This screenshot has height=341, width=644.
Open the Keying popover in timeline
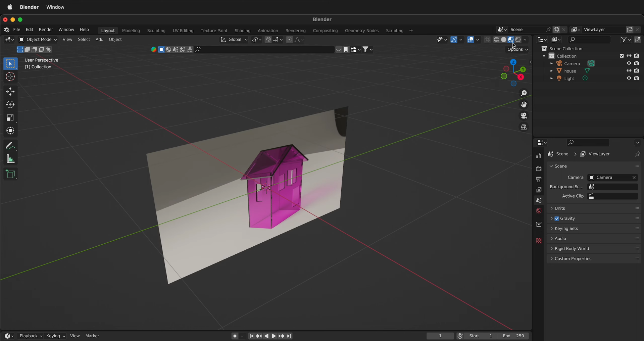[56, 336]
